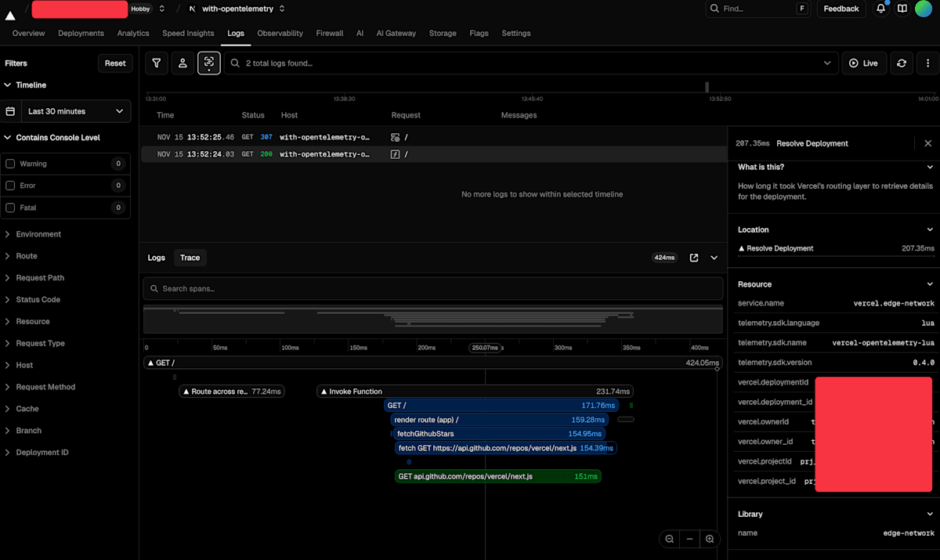The image size is (940, 560).
Task: Switch to the Logs sub-tab in trace panel
Action: click(157, 258)
